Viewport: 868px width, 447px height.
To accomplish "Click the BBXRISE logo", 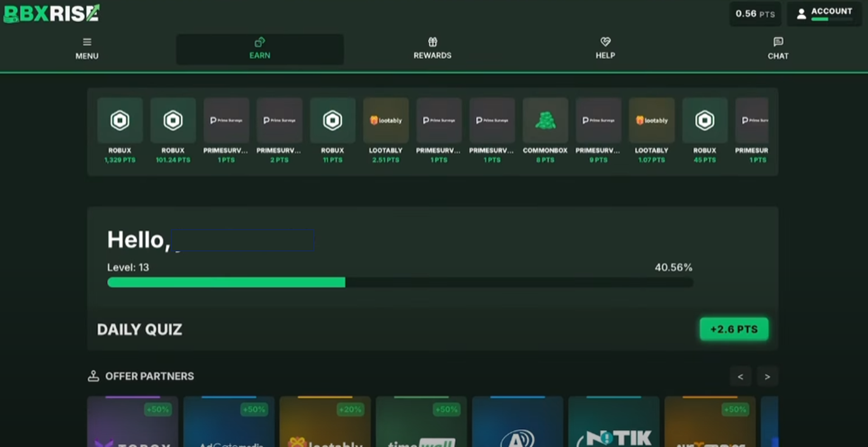I will (51, 13).
